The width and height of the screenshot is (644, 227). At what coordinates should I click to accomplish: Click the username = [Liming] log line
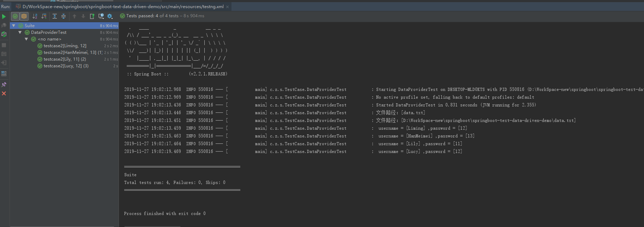point(296,128)
